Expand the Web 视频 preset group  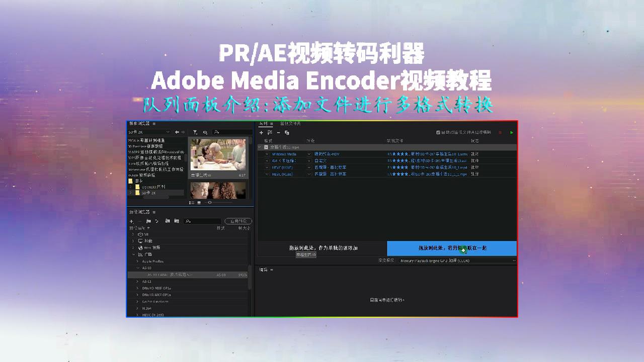[133, 248]
